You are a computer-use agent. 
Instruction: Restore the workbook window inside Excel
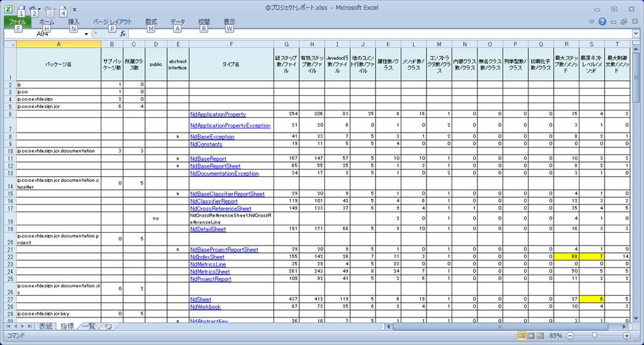tap(624, 21)
